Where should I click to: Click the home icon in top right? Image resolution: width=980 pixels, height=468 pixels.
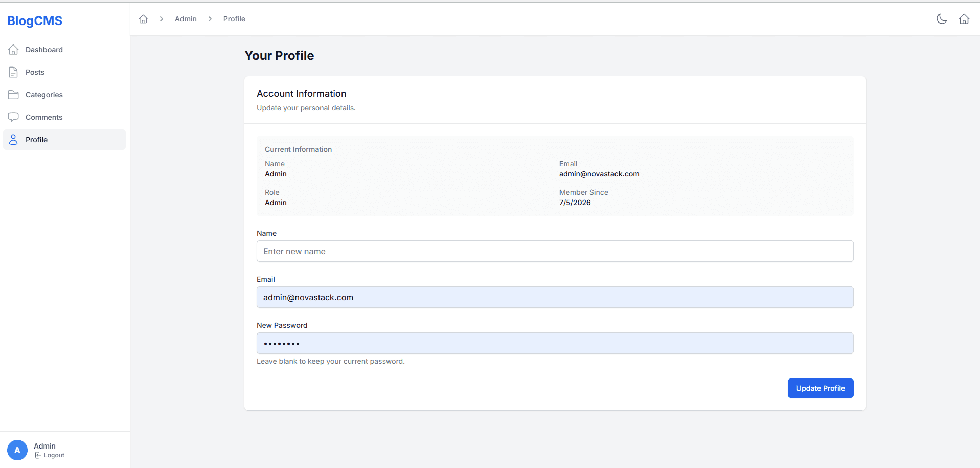(964, 19)
